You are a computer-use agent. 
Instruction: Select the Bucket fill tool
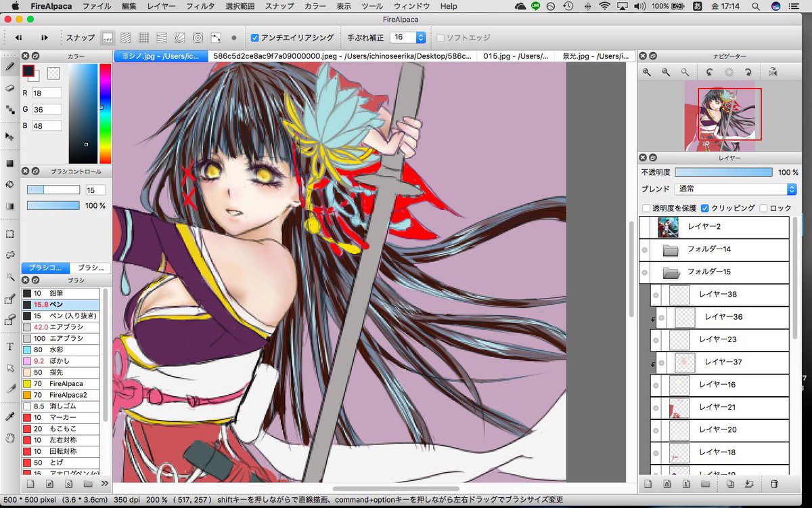(x=9, y=184)
